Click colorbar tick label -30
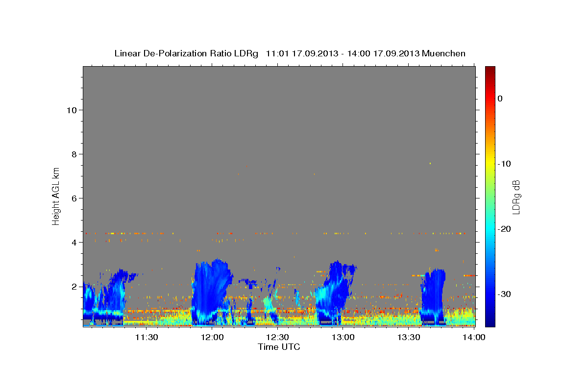 coord(505,294)
